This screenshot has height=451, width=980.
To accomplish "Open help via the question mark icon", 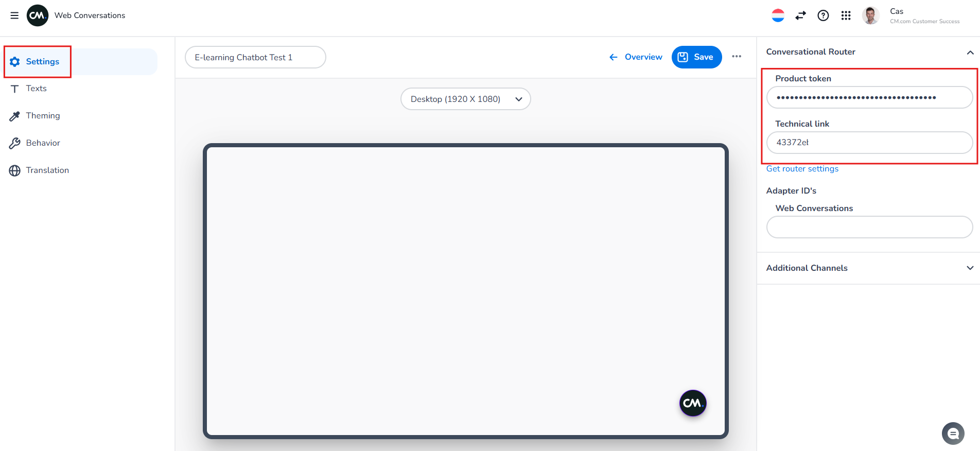I will [x=823, y=15].
